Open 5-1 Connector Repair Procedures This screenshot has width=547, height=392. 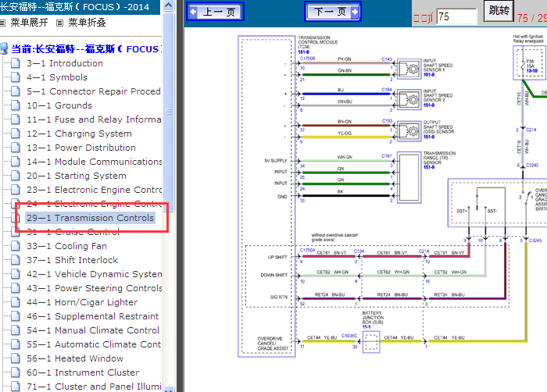[x=94, y=91]
